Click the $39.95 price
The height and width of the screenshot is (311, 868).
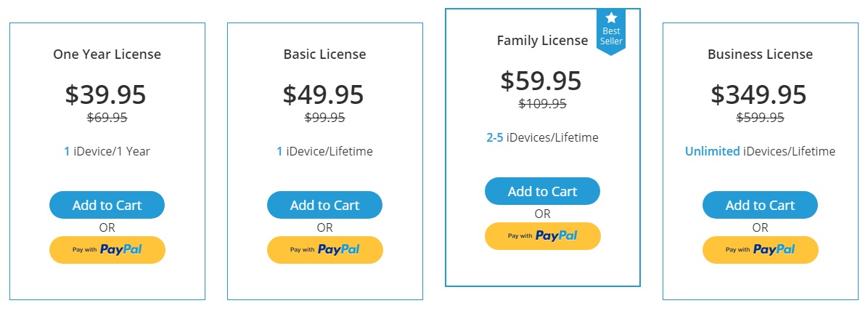point(106,94)
